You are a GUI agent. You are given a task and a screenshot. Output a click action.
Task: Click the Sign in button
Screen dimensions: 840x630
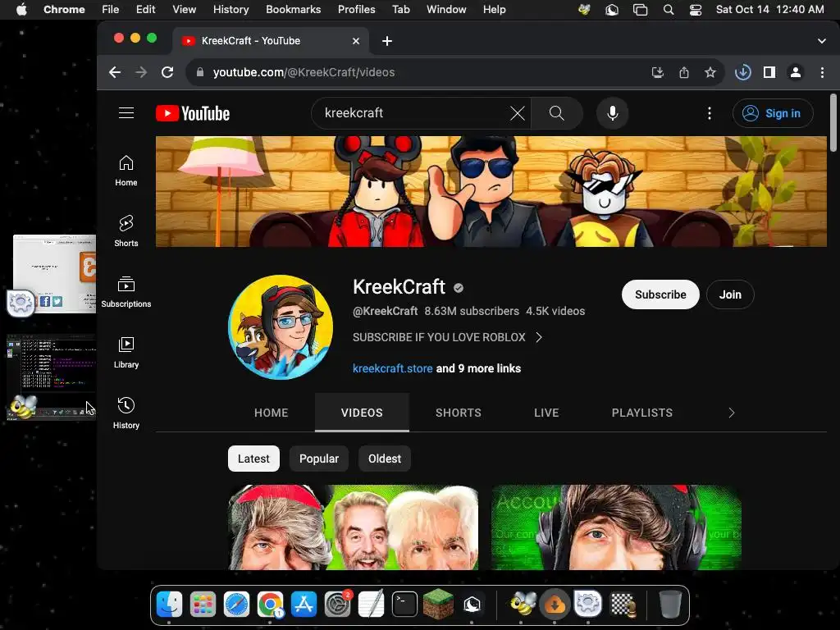point(773,113)
